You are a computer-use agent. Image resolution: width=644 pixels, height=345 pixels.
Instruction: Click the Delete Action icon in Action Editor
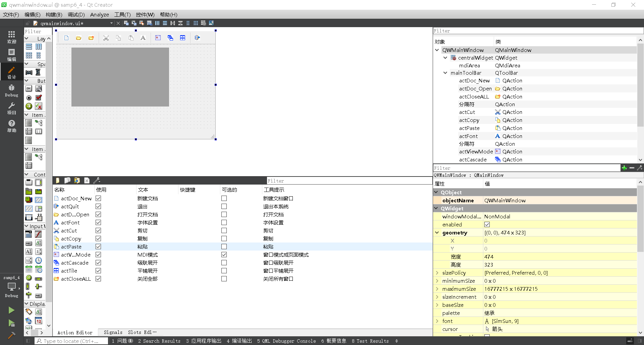[87, 180]
